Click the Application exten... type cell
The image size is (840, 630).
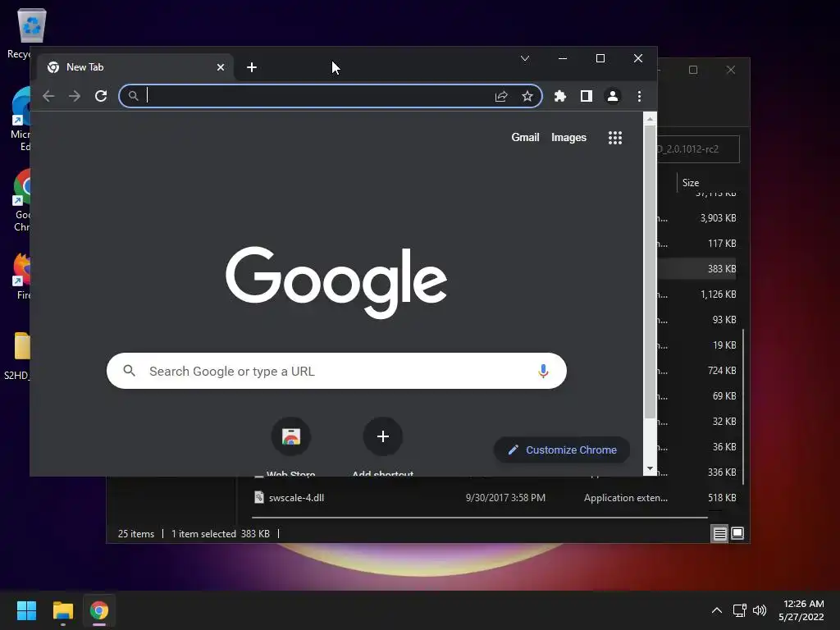coord(626,498)
